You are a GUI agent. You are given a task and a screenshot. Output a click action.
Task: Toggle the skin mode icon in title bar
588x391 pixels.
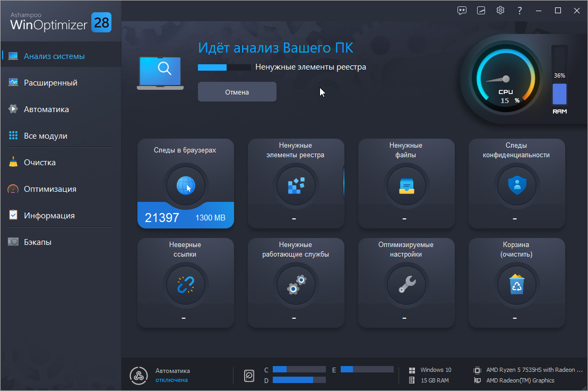coord(481,11)
